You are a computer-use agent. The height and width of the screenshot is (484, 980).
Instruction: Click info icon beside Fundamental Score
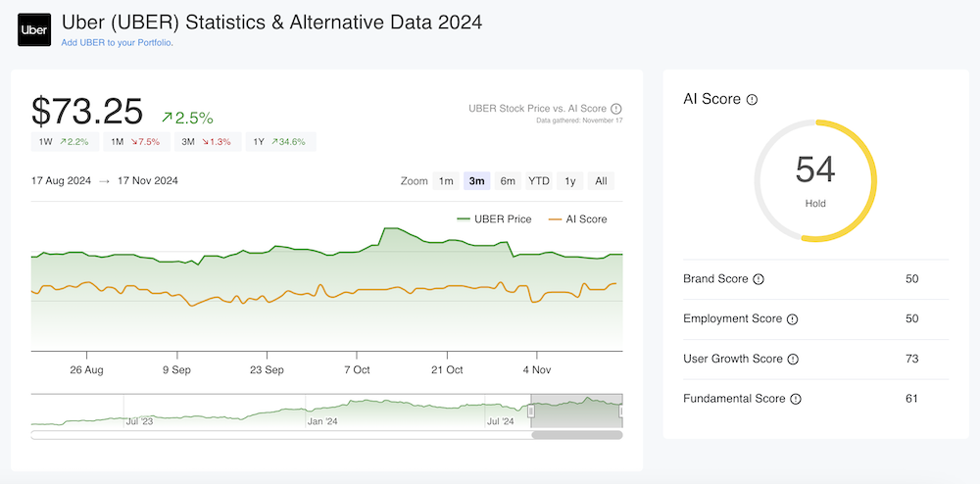796,399
